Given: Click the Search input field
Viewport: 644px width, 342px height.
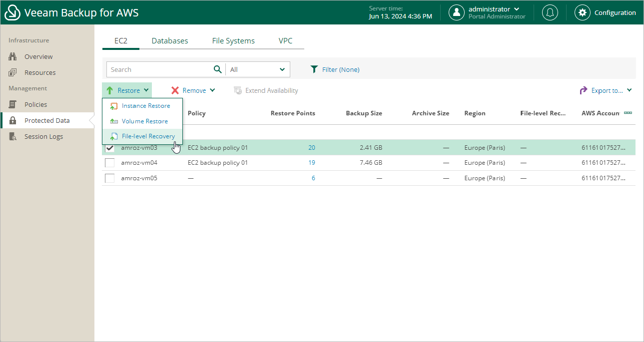Looking at the screenshot, I should pos(160,69).
